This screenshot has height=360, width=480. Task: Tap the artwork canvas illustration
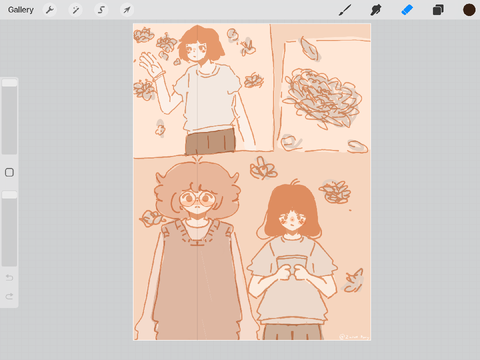252,182
